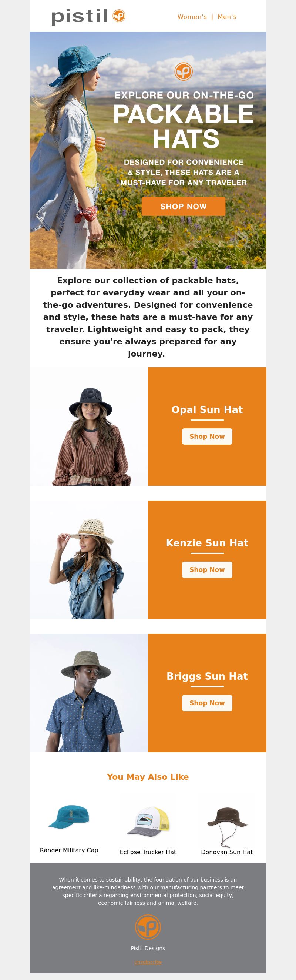Click Shop Now under Opal Sun Hat

tap(207, 437)
